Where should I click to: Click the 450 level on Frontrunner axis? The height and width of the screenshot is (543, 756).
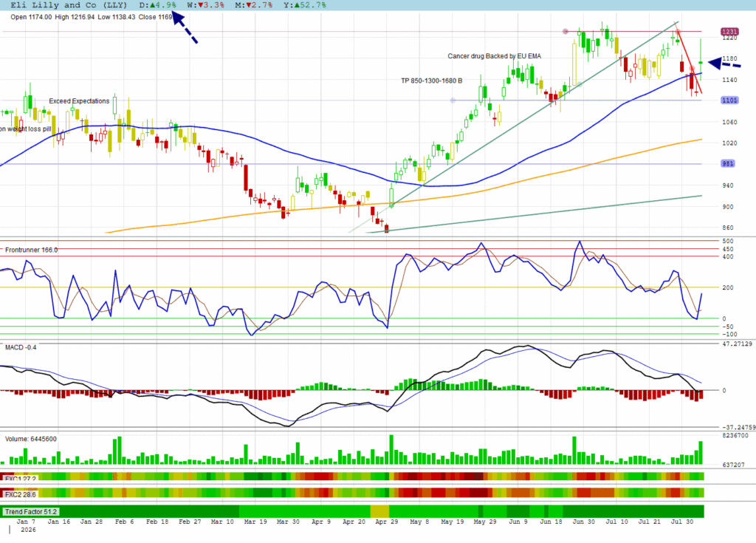[727, 249]
